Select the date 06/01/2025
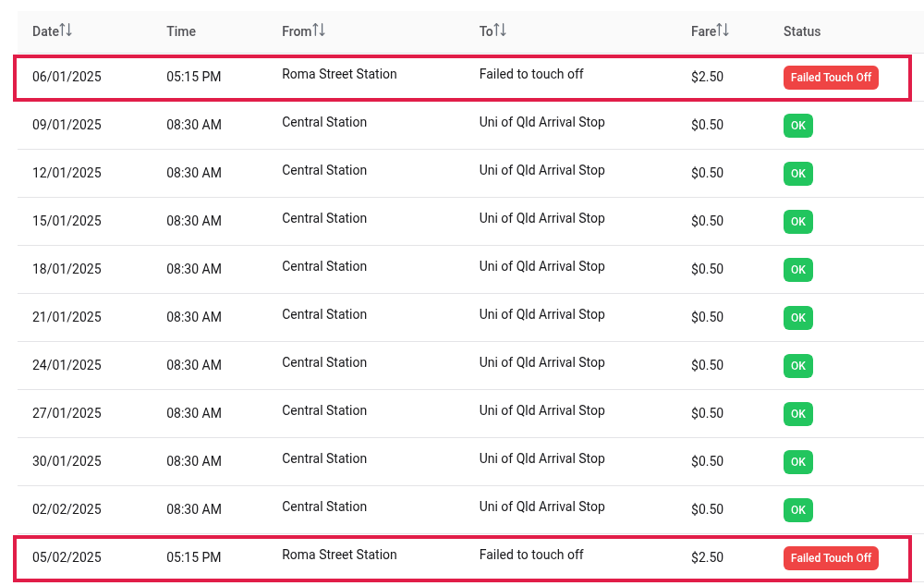The image size is (924, 586). (x=67, y=77)
